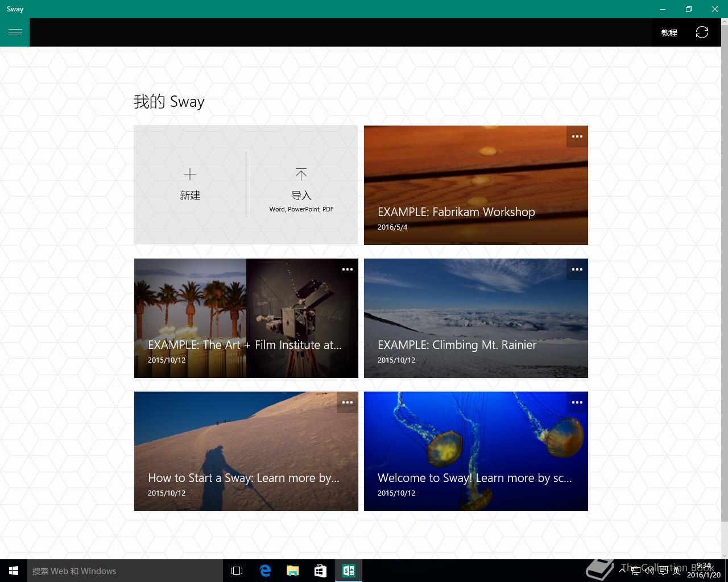Open the How to Start a Sway card
Image resolution: width=728 pixels, height=582 pixels.
(246, 451)
